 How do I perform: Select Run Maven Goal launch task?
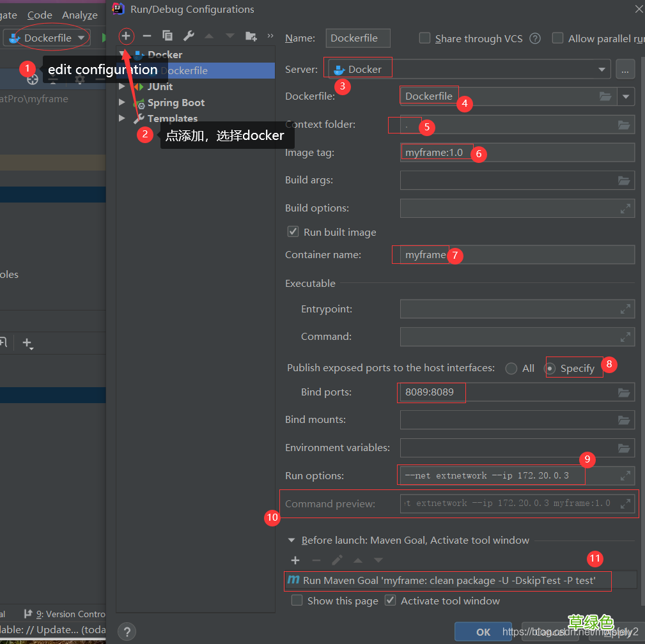(460, 580)
